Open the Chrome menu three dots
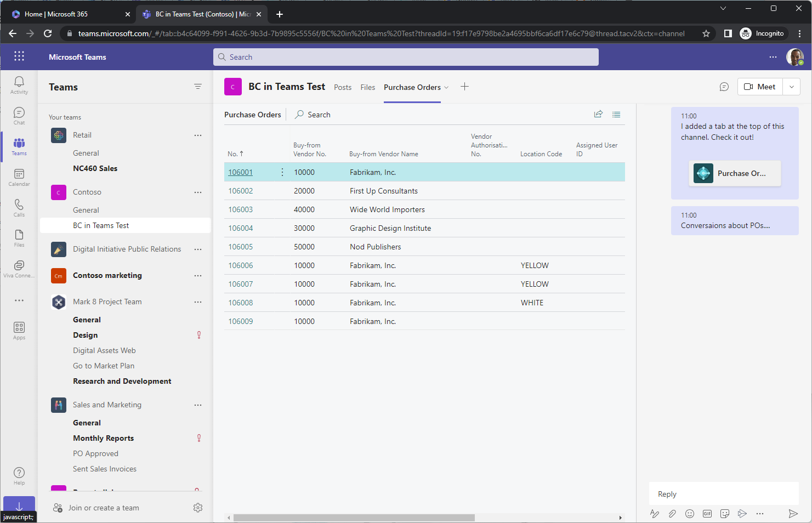 800,33
